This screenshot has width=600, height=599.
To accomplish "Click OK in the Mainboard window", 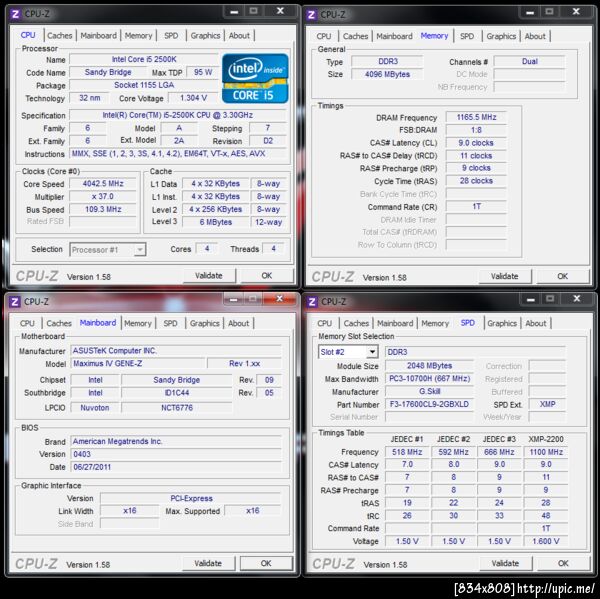I will (266, 563).
